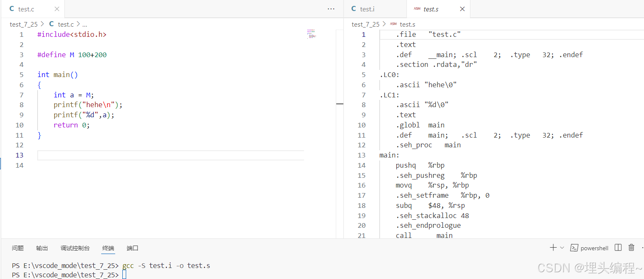The image size is (644, 279).
Task: Open more actions ellipsis in left editor
Action: click(x=331, y=9)
